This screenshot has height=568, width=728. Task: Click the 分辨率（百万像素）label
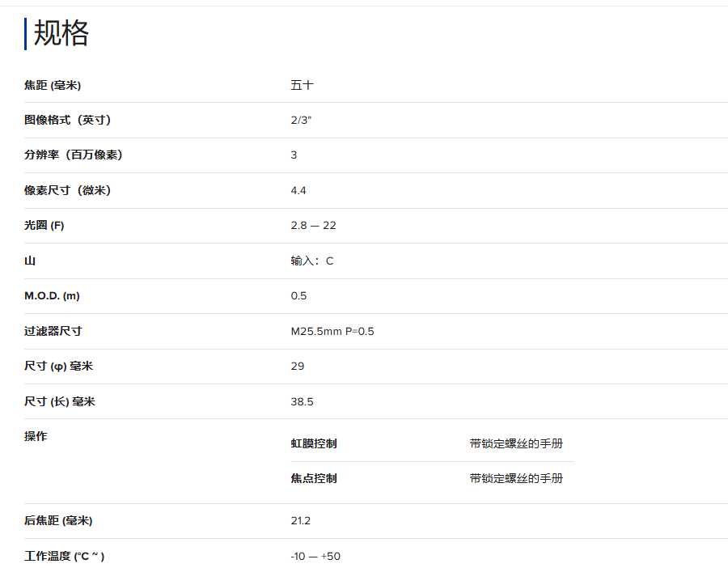pyautogui.click(x=73, y=155)
